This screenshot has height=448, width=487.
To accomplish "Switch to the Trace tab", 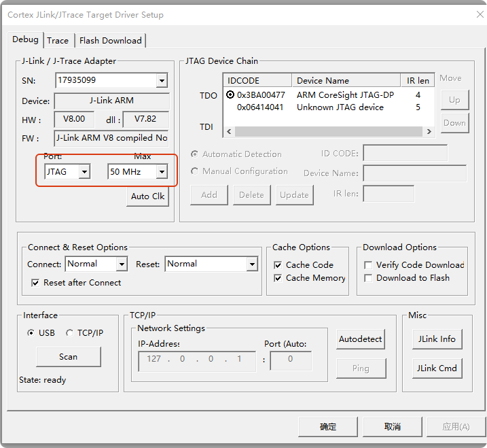I will (58, 40).
